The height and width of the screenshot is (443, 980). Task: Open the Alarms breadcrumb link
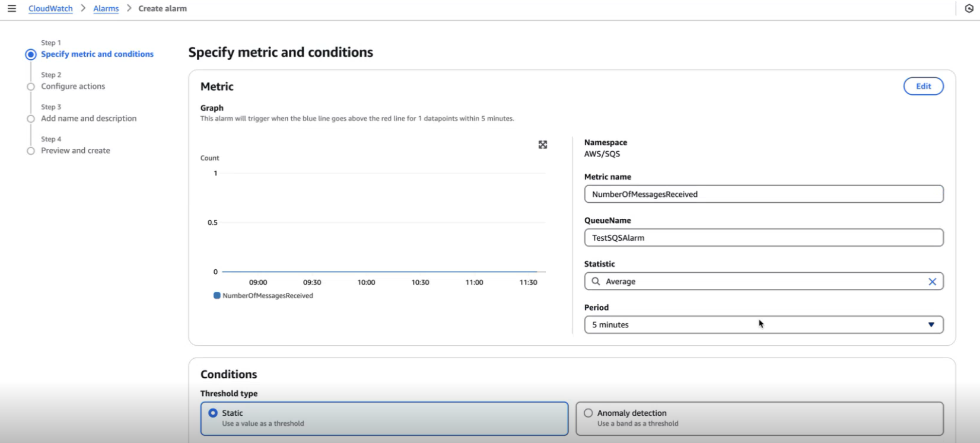pos(106,8)
